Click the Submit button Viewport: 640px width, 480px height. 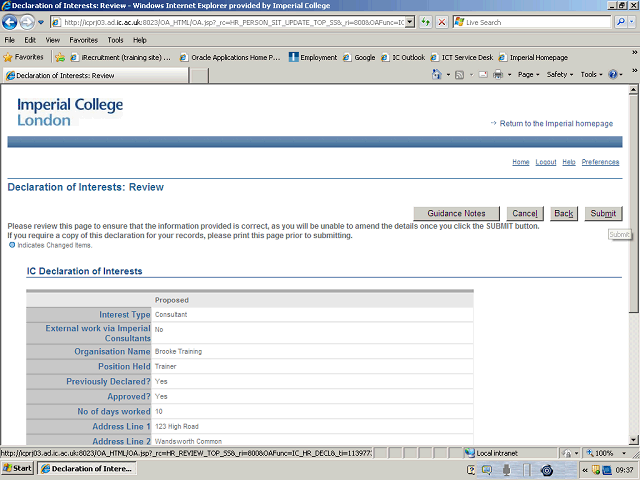tap(603, 214)
